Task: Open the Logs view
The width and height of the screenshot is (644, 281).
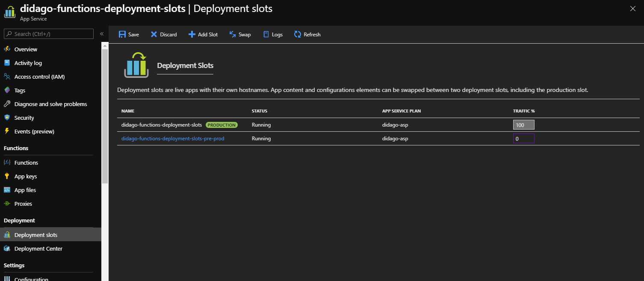Action: pos(273,34)
